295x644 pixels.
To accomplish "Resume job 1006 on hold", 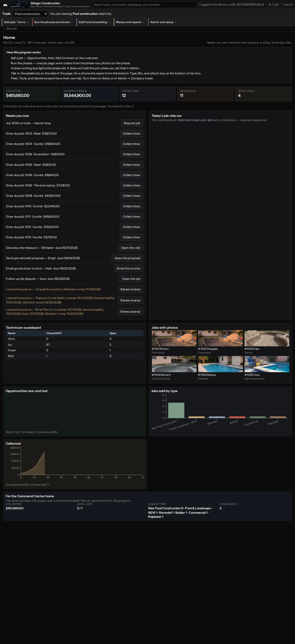I will click(132, 123).
